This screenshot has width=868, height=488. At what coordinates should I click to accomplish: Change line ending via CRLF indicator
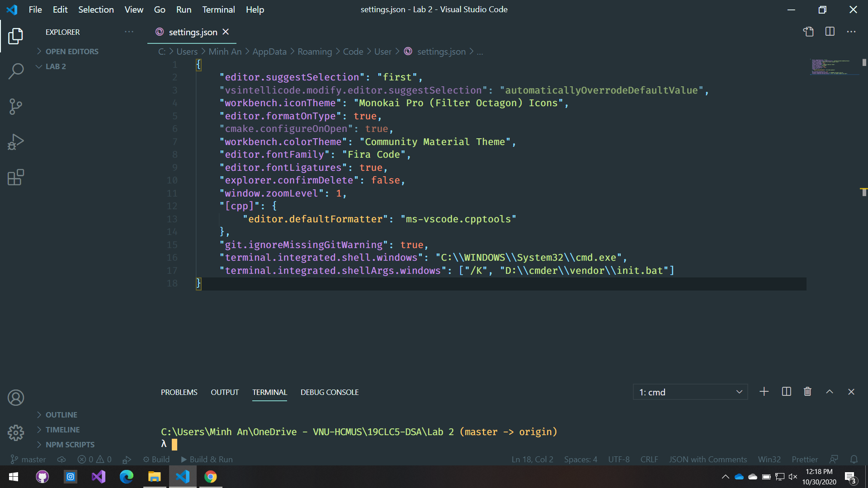point(649,459)
